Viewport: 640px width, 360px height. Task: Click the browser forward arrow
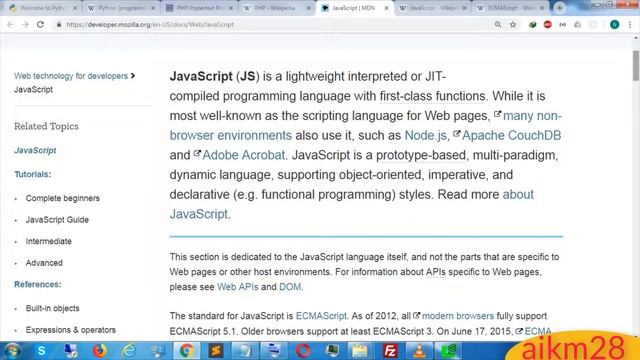pyautogui.click(x=25, y=24)
